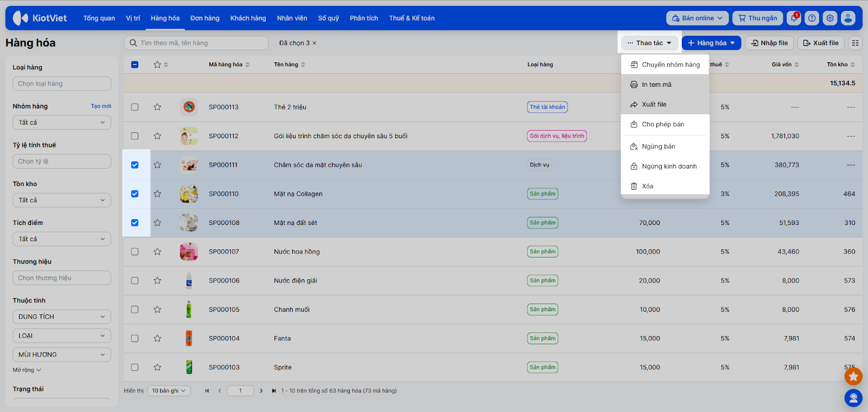868x412 pixels.
Task: Open the 'Tổng quan' navigation tab
Action: tap(99, 18)
